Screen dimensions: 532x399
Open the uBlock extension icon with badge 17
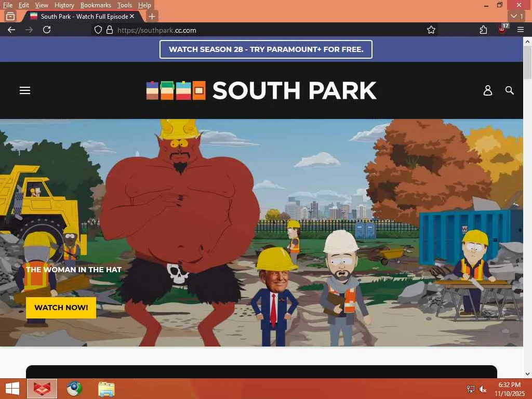(503, 29)
